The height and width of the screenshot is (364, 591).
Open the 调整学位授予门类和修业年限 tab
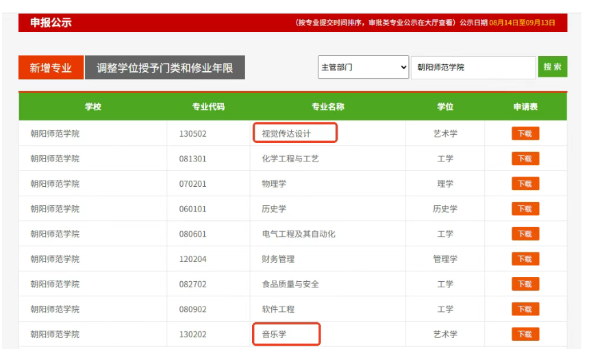point(164,68)
